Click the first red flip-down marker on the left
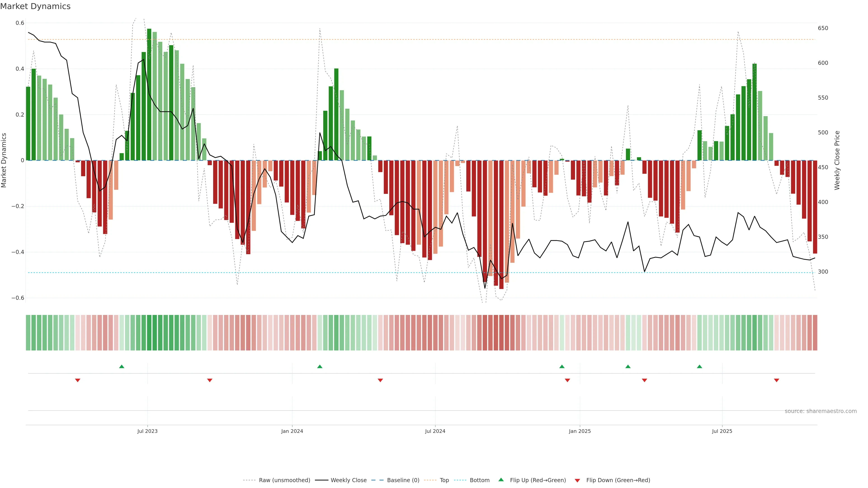868x488 pixels. (78, 380)
